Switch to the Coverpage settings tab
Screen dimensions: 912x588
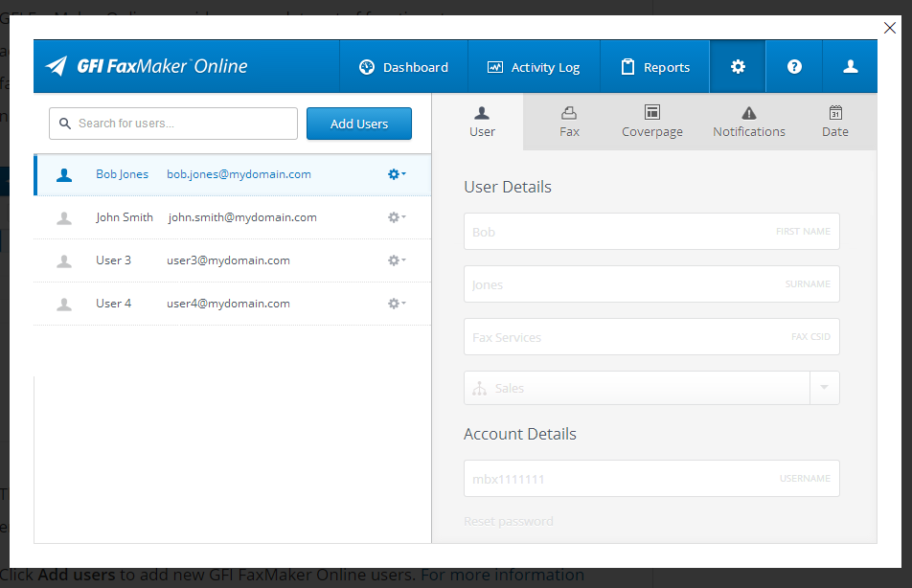pyautogui.click(x=652, y=123)
